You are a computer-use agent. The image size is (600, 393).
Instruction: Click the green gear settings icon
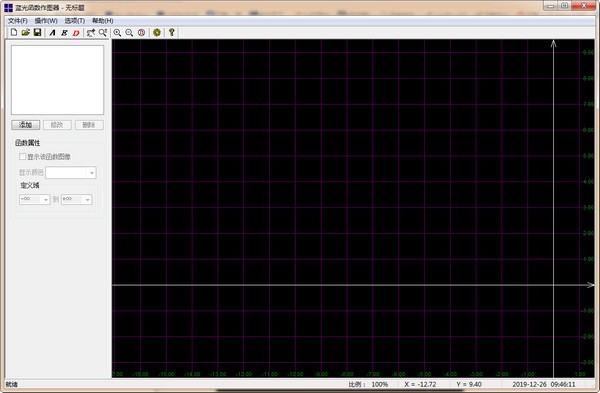pyautogui.click(x=157, y=33)
